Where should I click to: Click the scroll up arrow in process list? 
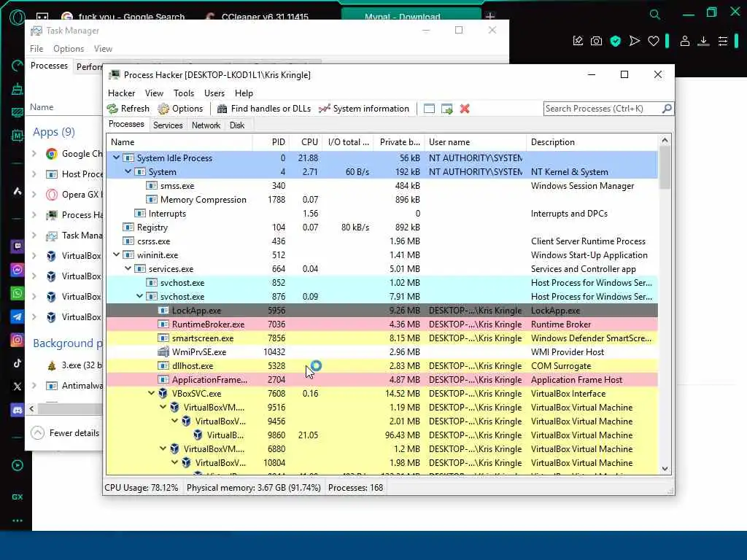click(665, 141)
